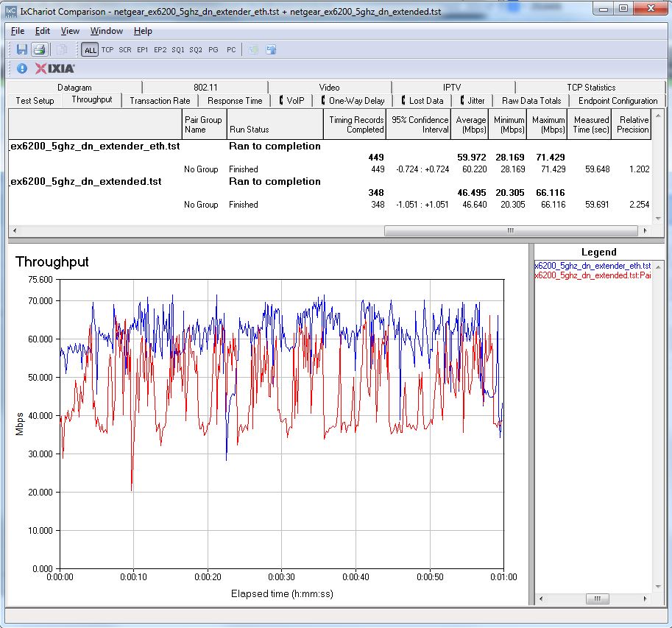Click the Print toolbar icon
Image resolution: width=672 pixels, height=628 pixels.
40,49
